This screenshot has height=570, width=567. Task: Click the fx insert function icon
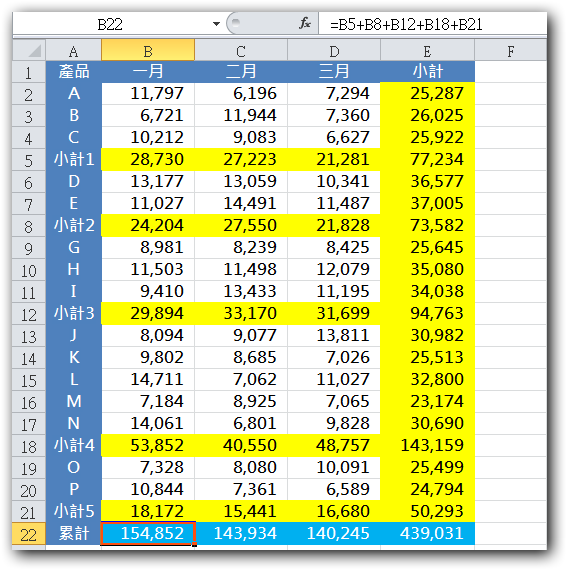pyautogui.click(x=305, y=24)
